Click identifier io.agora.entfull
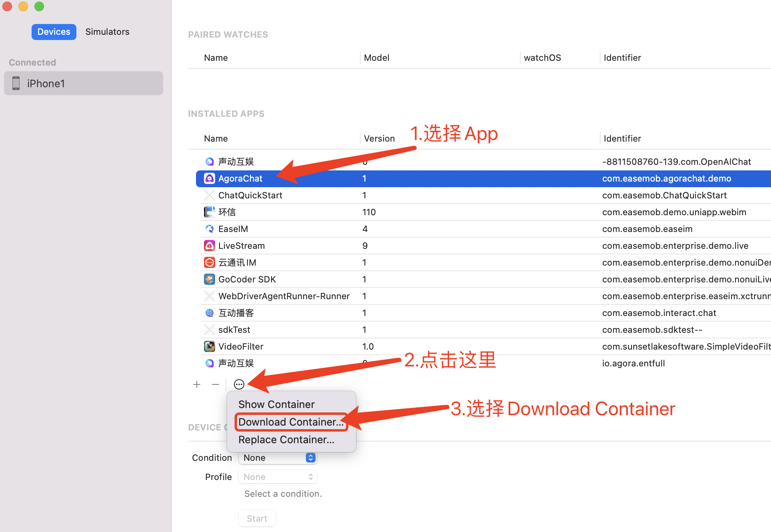This screenshot has height=532, width=771. pos(633,363)
